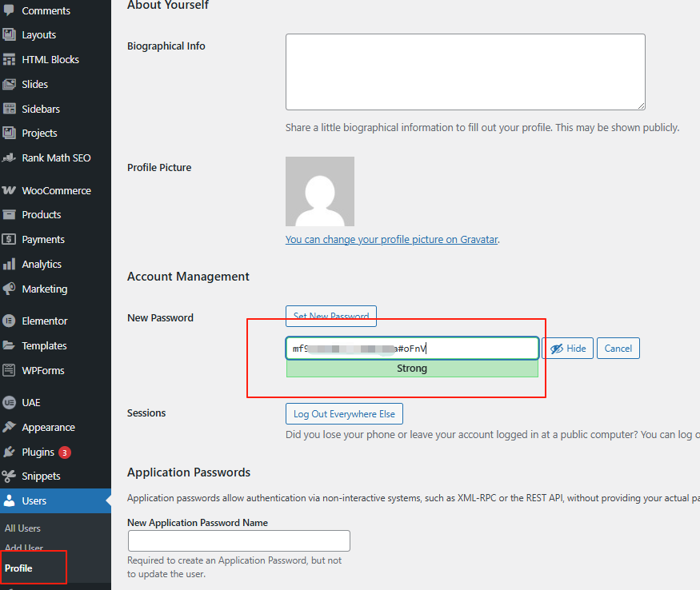Open the Gravatar profile picture link

tap(391, 239)
